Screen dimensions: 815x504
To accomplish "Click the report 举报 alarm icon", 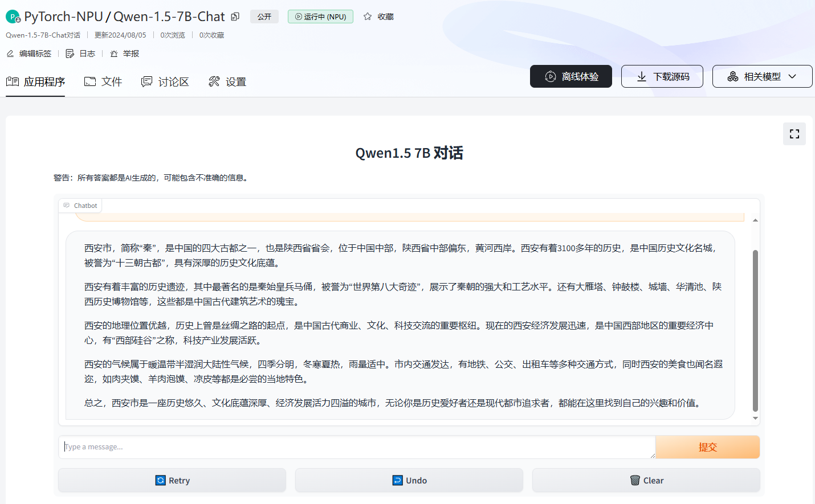I will (x=114, y=54).
